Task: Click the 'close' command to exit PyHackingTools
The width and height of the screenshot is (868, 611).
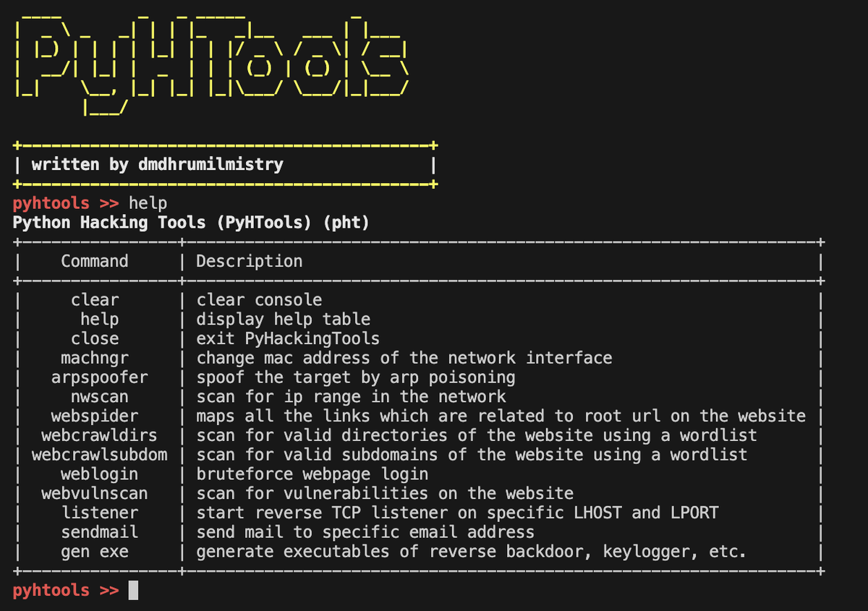Action: (96, 338)
